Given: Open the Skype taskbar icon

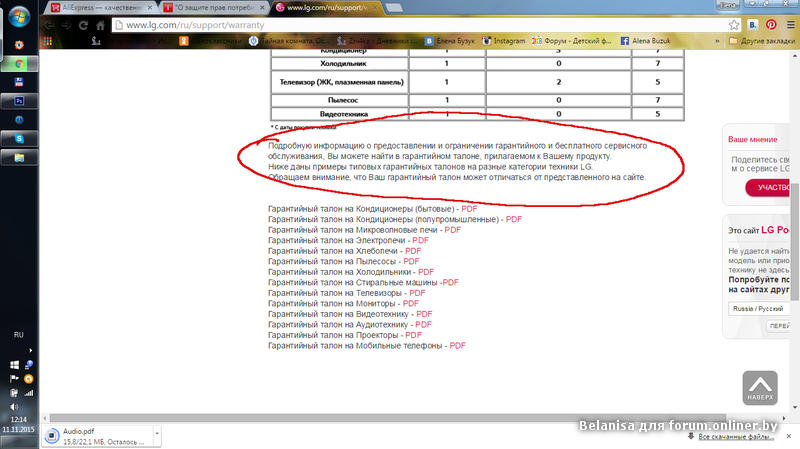Looking at the screenshot, I should (x=19, y=139).
